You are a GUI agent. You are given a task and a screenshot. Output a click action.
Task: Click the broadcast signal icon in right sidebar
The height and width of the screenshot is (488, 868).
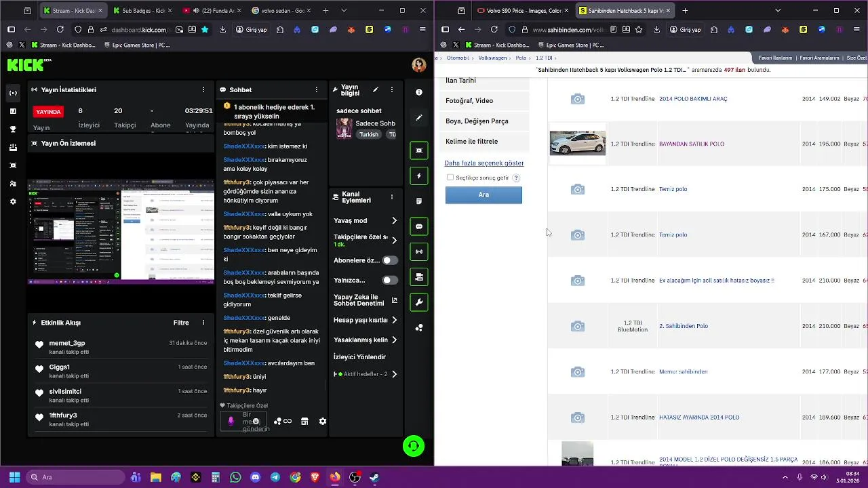(419, 251)
